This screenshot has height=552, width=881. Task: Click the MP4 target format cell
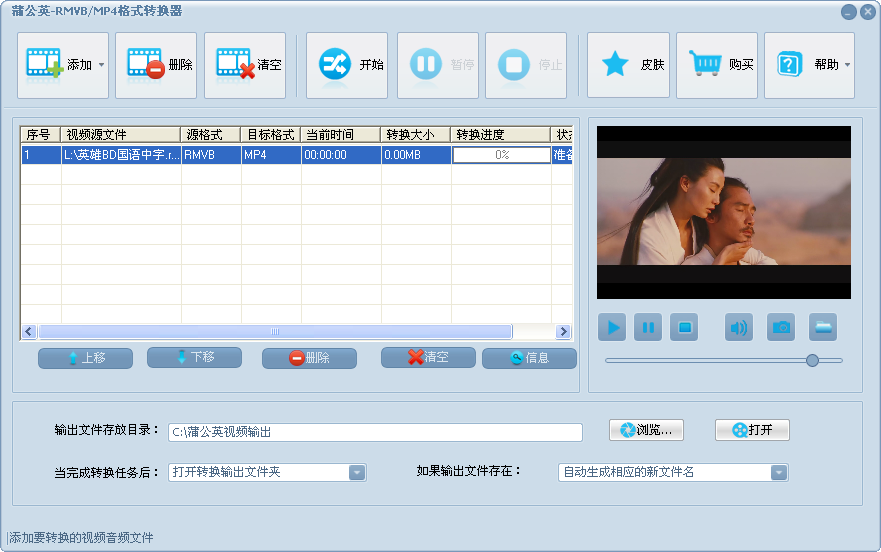click(271, 155)
